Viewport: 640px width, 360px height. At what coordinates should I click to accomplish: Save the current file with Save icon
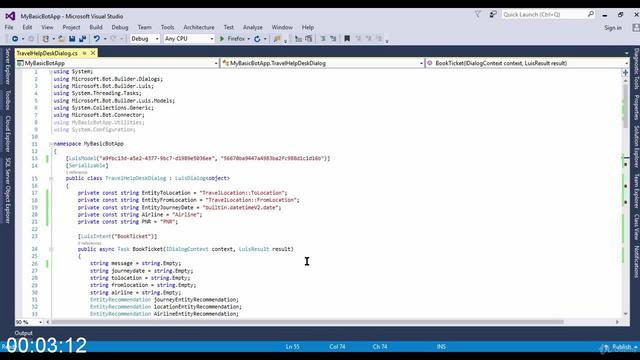point(72,39)
